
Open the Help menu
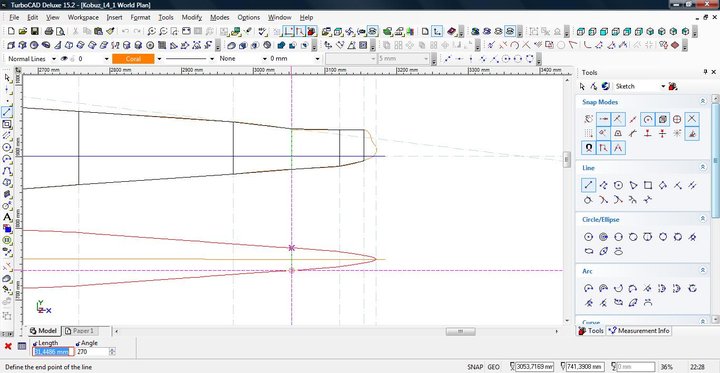pyautogui.click(x=306, y=17)
